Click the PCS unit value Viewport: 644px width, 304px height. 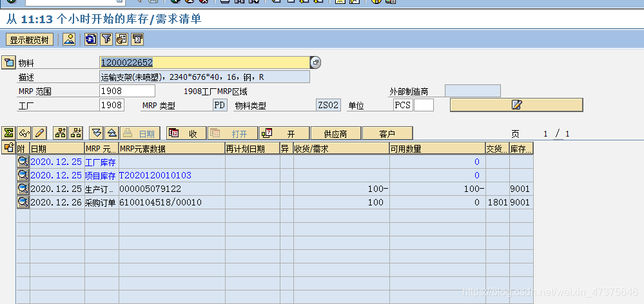[x=402, y=105]
